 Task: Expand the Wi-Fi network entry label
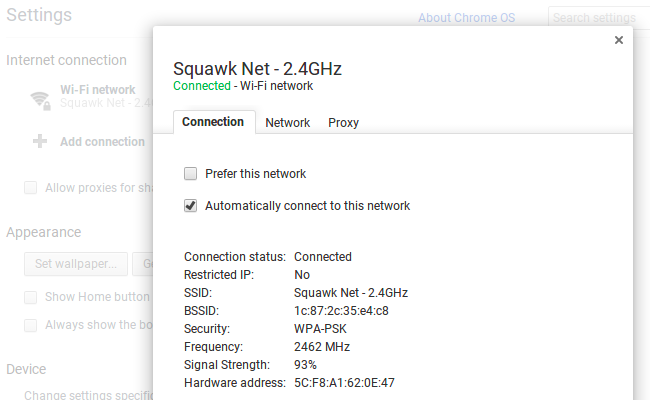coord(98,90)
